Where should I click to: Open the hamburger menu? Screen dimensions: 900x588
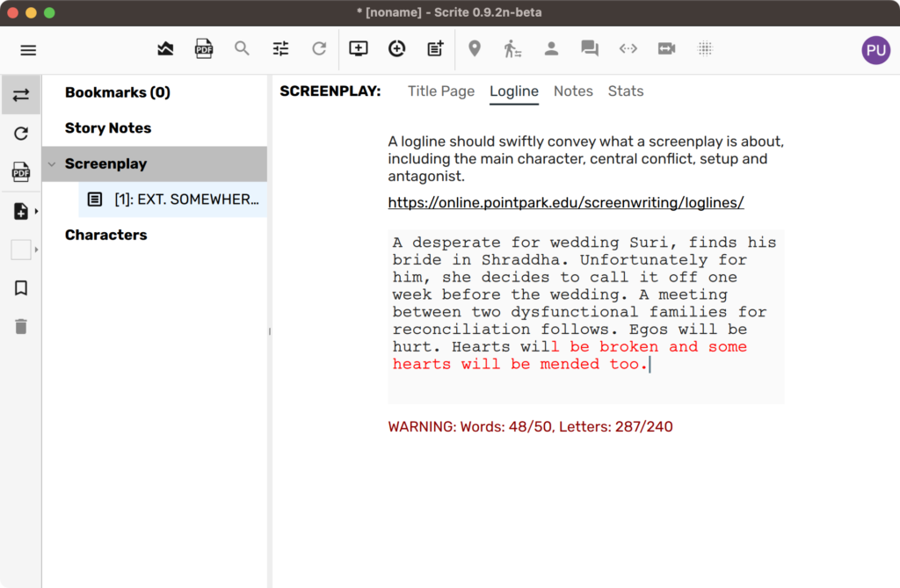click(x=28, y=50)
